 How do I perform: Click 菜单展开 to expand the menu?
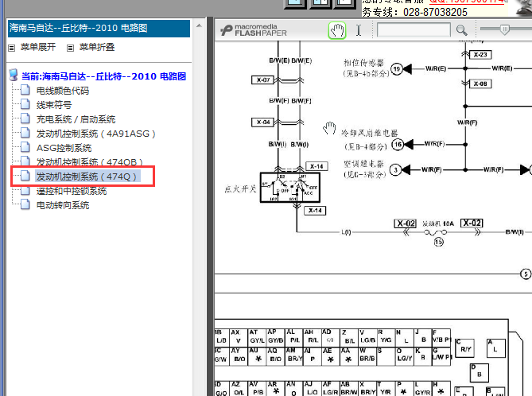37,47
